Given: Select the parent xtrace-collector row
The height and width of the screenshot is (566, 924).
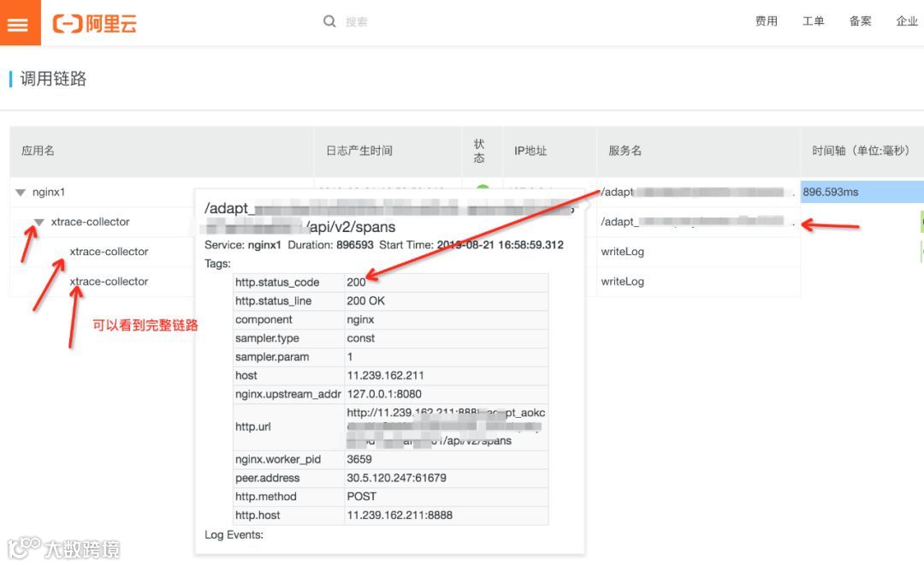Looking at the screenshot, I should [90, 222].
